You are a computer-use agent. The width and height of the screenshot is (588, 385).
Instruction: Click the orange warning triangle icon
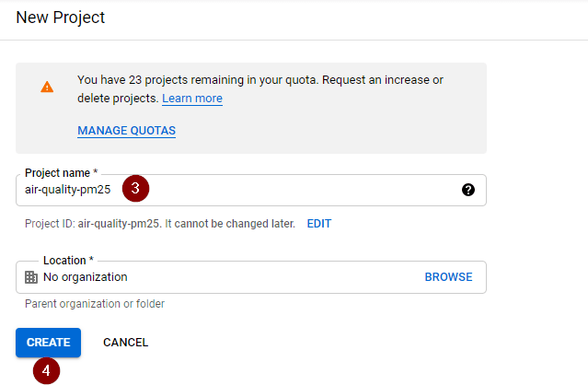(47, 87)
